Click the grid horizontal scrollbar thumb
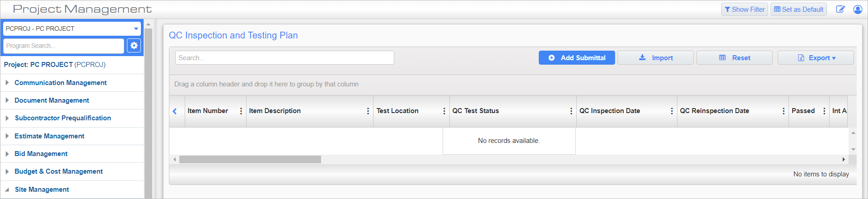Screen dimensions: 868x199 [x=250, y=160]
